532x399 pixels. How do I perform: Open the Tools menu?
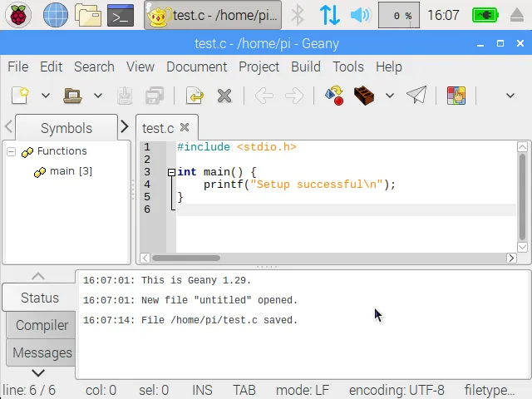pos(348,66)
